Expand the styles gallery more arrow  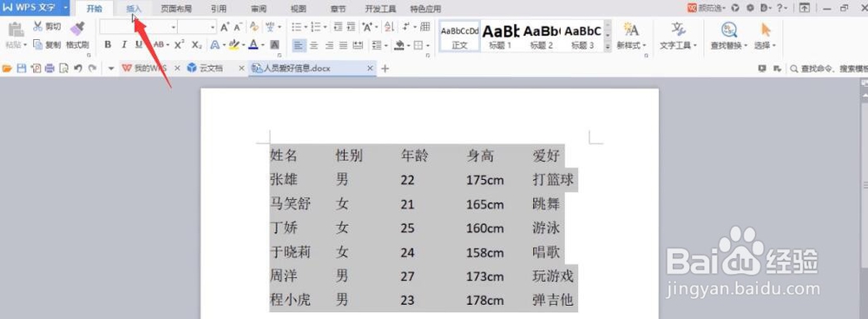tap(608, 47)
